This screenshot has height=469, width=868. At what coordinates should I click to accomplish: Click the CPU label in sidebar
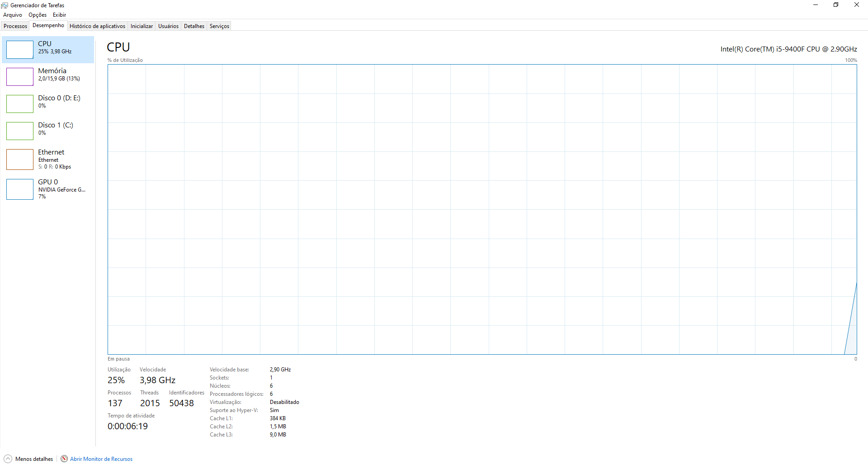(45, 44)
